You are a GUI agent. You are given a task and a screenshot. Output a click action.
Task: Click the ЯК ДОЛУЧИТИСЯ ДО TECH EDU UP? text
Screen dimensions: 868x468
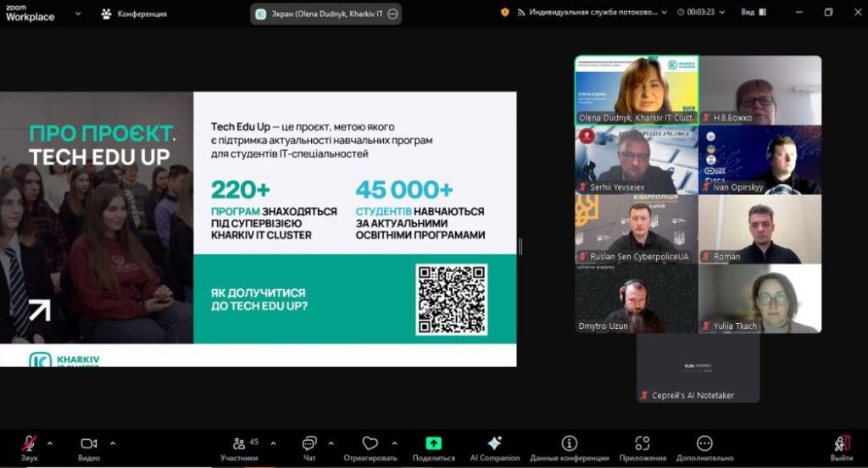tap(259, 299)
